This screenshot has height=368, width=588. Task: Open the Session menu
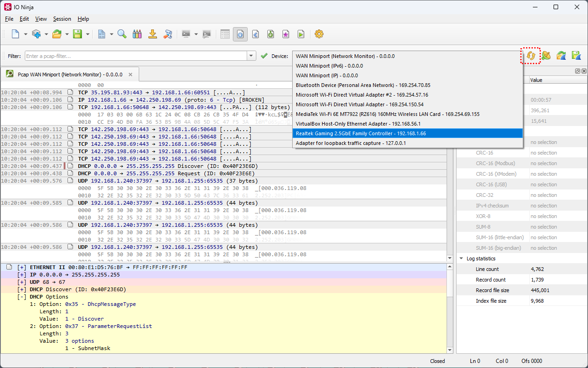(62, 19)
